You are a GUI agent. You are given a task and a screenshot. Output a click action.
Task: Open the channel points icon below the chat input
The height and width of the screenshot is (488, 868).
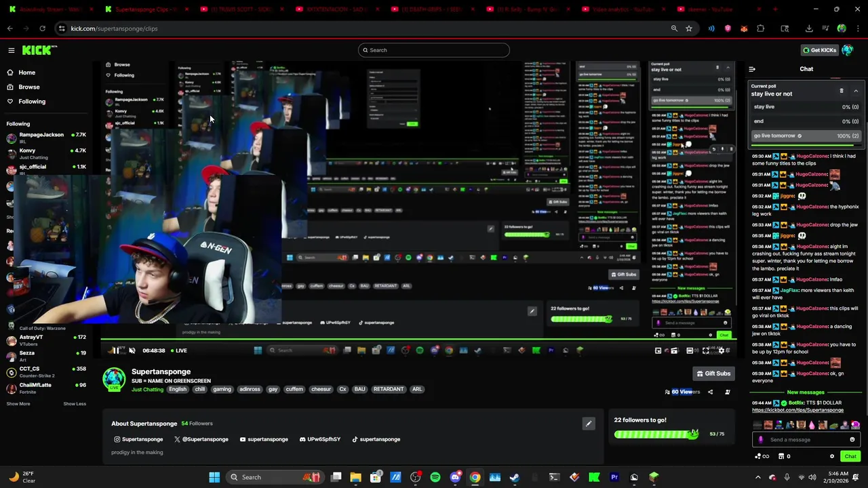click(x=761, y=456)
